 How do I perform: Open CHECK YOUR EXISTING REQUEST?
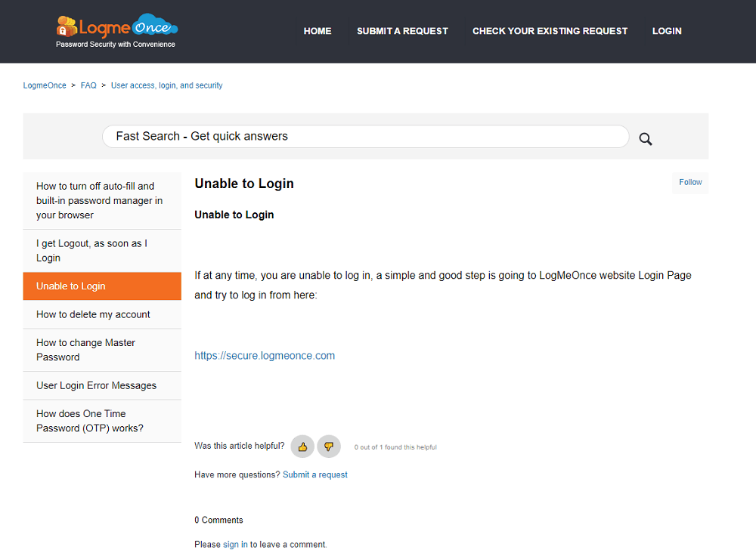click(x=550, y=31)
